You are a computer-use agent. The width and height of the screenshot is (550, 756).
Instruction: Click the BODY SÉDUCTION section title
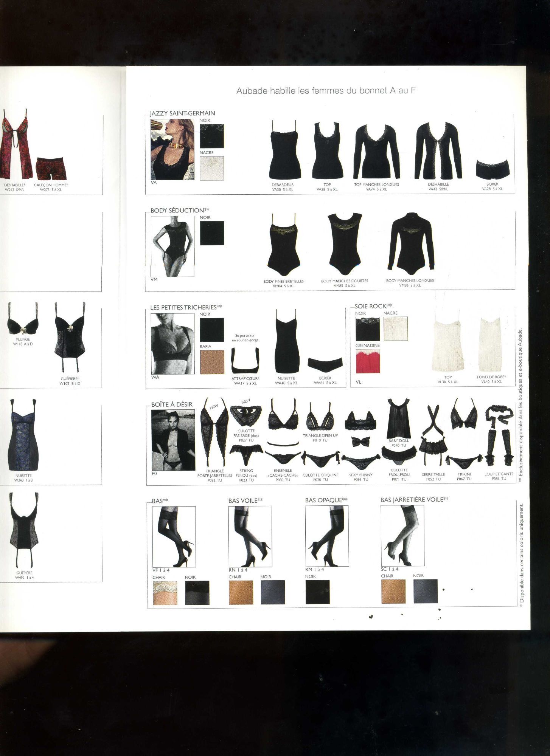[180, 211]
